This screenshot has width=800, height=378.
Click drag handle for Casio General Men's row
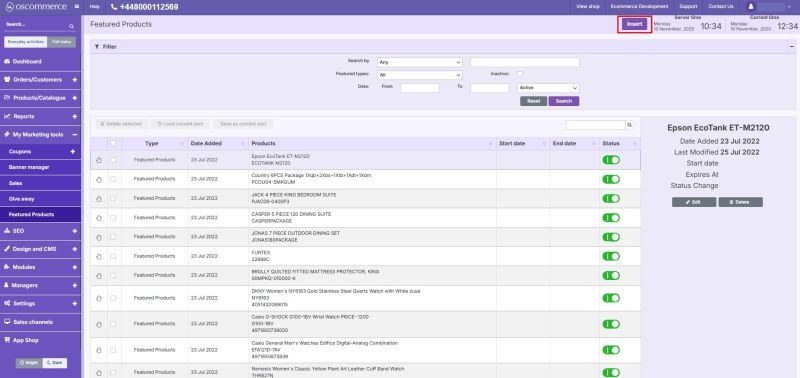click(98, 350)
